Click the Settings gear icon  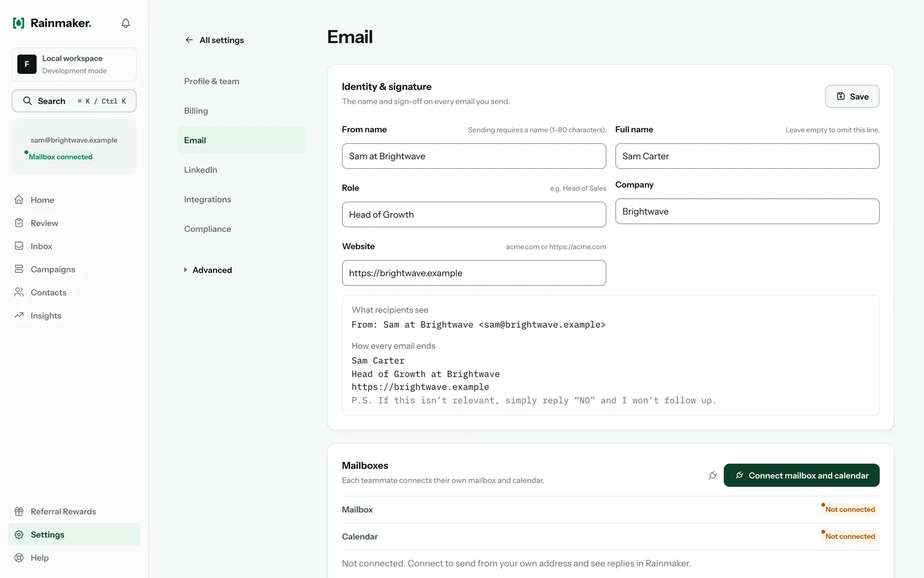pyautogui.click(x=19, y=535)
